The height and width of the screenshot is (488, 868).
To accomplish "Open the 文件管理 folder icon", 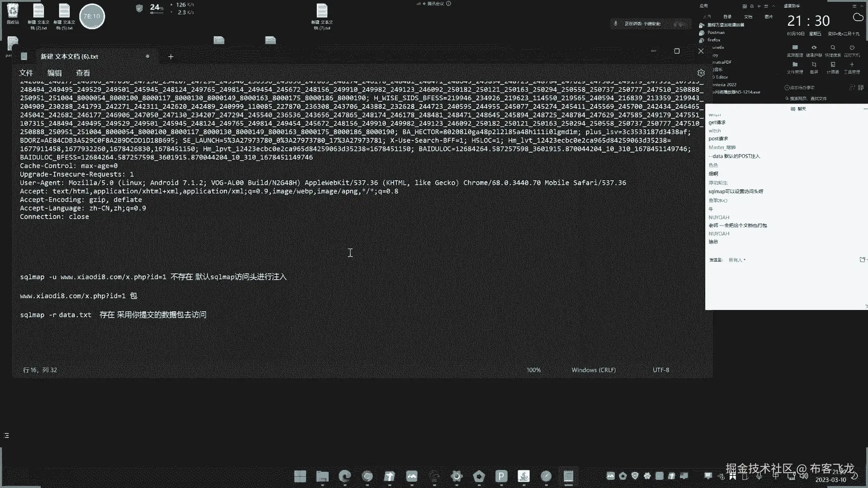I will (x=795, y=65).
